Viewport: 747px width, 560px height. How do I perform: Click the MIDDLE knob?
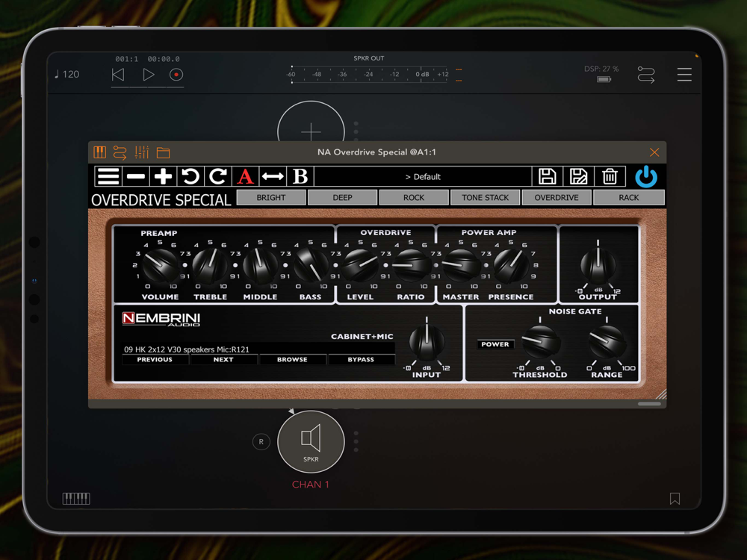coord(260,266)
